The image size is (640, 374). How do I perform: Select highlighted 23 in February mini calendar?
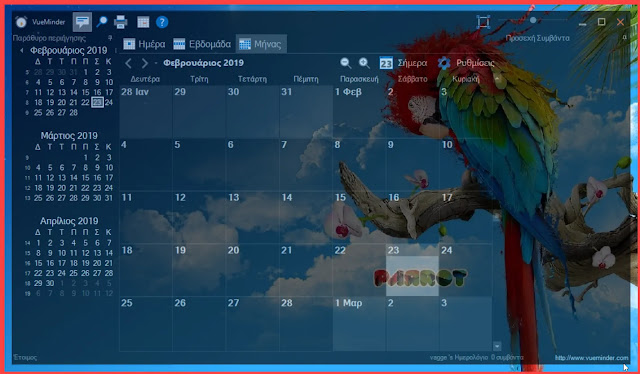pos(97,102)
